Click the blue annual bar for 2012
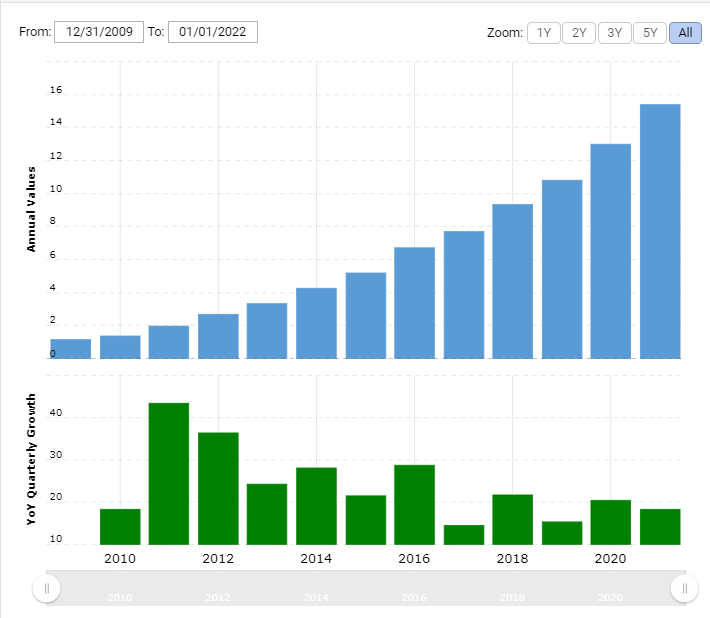 pyautogui.click(x=218, y=336)
